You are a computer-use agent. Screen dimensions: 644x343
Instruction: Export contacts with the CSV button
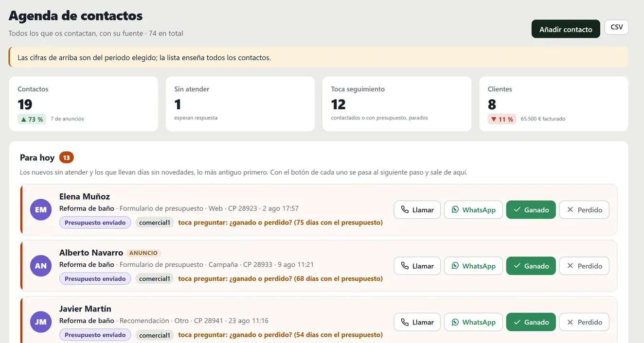coord(617,27)
